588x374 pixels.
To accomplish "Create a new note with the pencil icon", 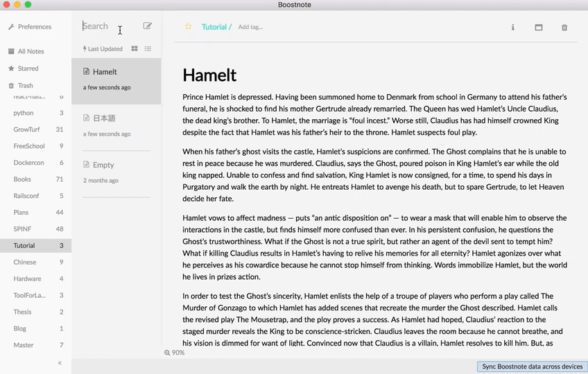I will 148,26.
